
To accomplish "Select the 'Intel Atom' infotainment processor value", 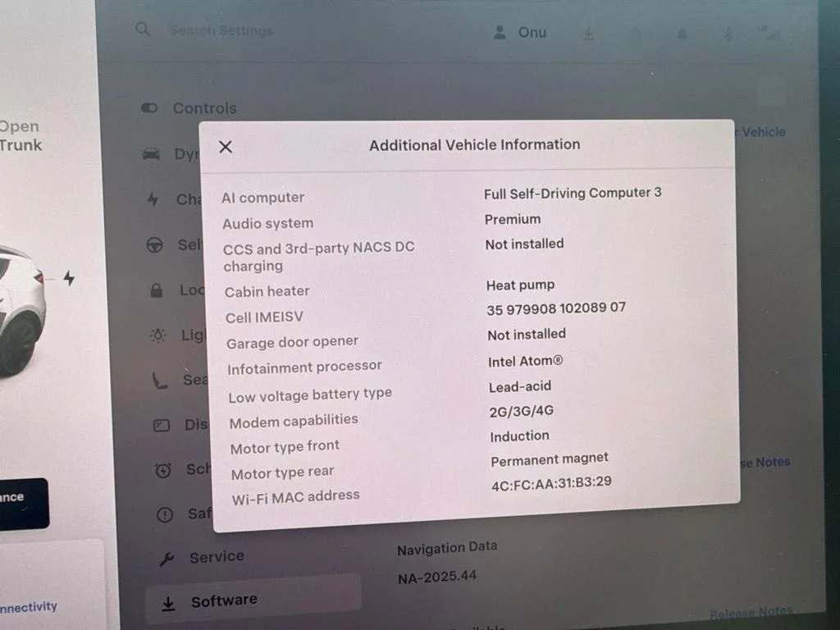I will coord(526,362).
